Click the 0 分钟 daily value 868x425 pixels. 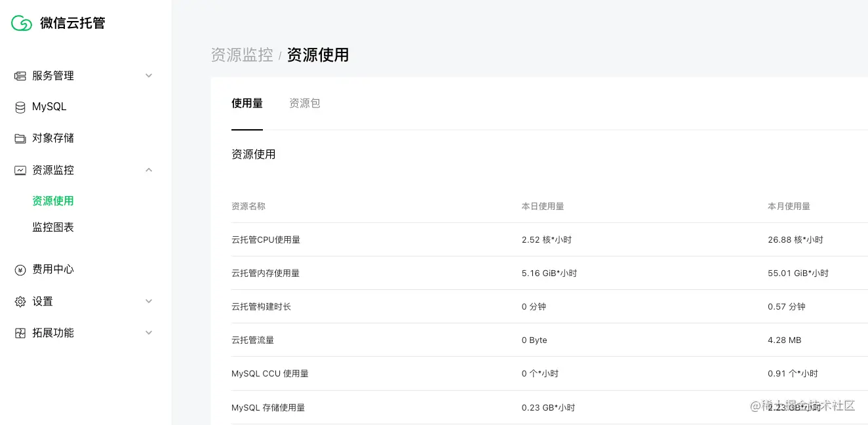pos(534,306)
